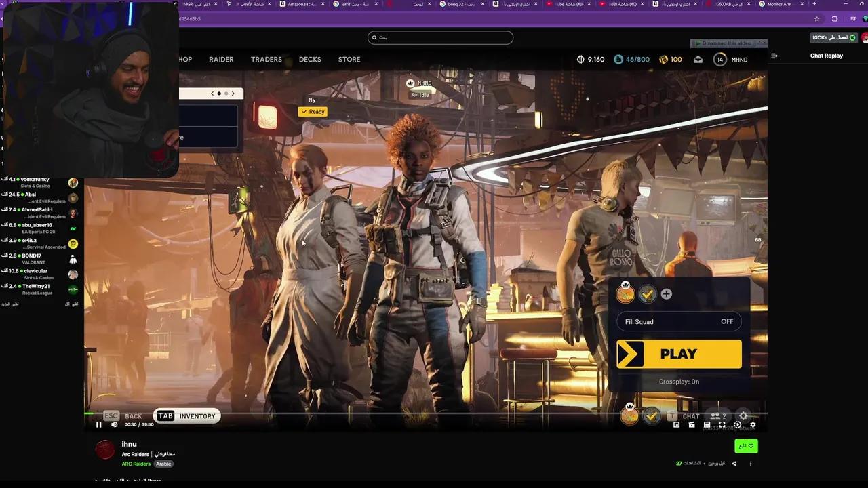The image size is (868, 488).
Task: Click the left arrow on card carousel
Action: click(x=212, y=94)
